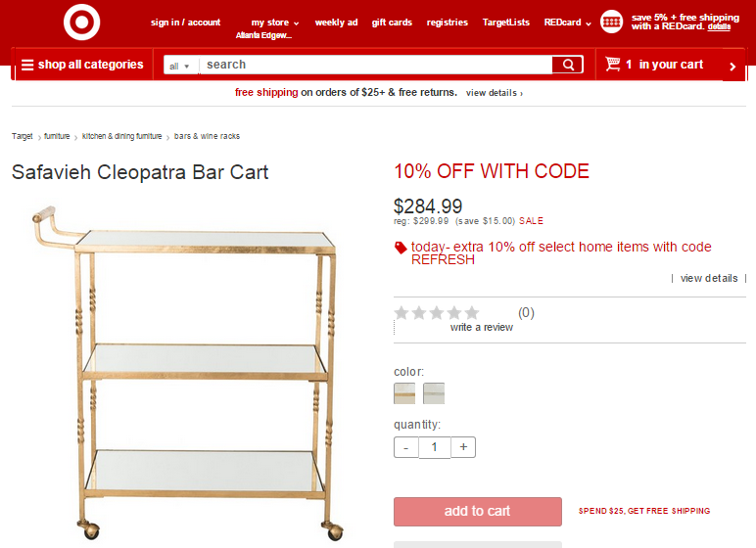Open the search category 'all' dropdown
756x548 pixels.
click(x=180, y=66)
